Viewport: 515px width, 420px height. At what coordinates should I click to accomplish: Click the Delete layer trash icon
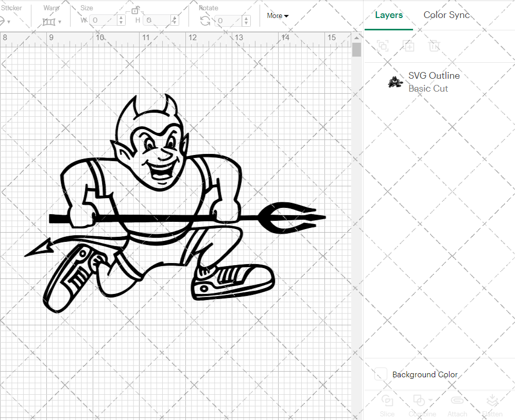[434, 46]
